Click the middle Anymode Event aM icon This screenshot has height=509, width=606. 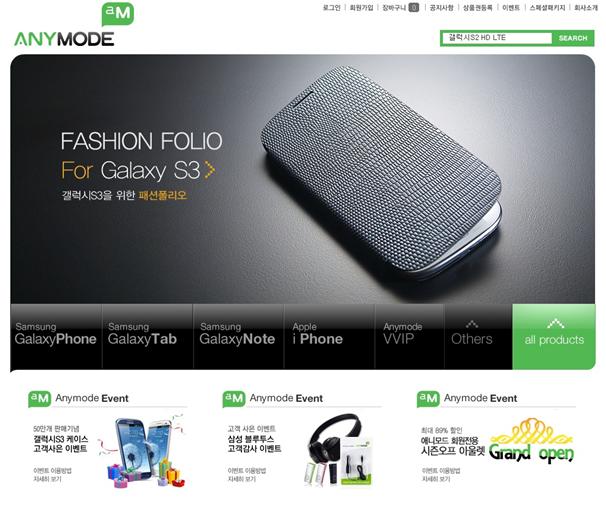click(x=234, y=399)
